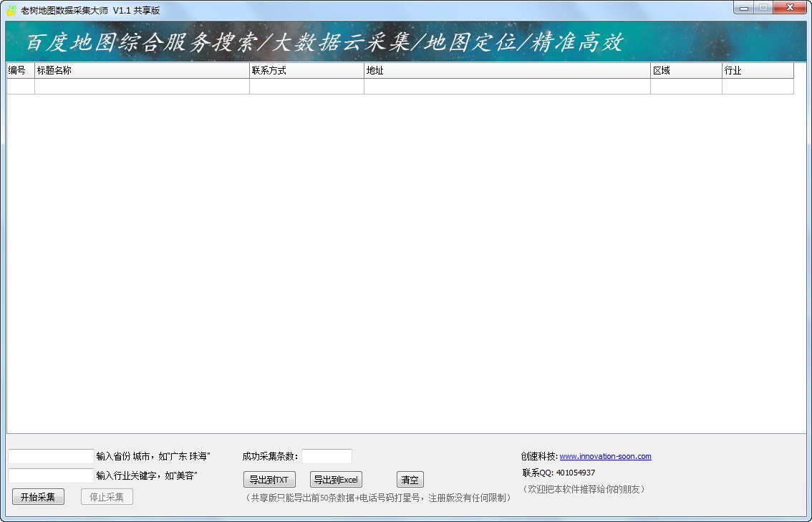Sort by the 联系方式 column header

[x=306, y=70]
